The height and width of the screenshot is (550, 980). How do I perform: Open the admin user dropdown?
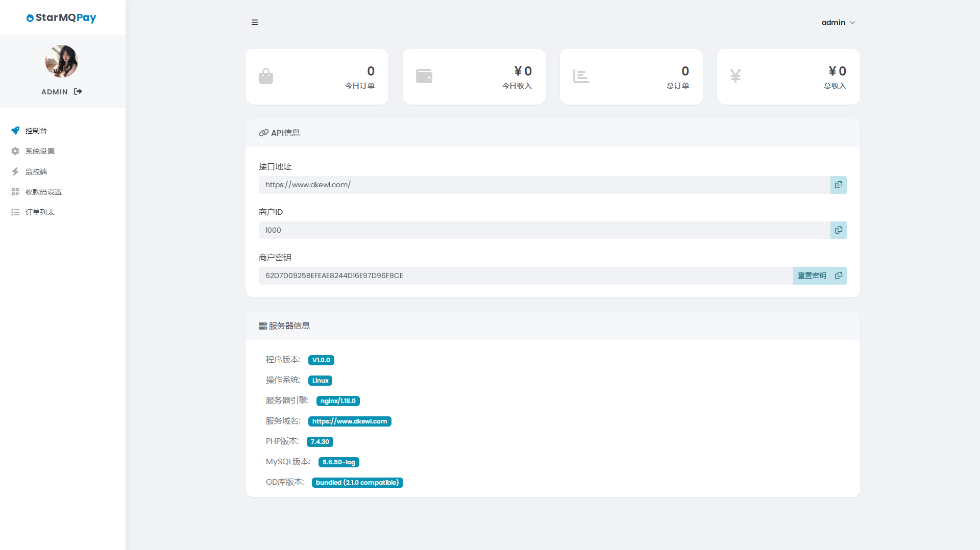coord(838,22)
